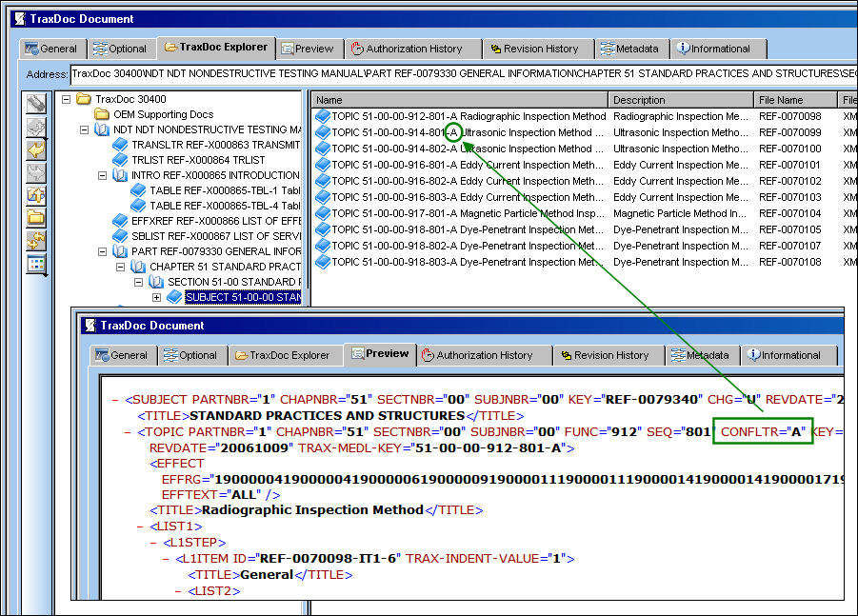Sort list by the Description column header
The height and width of the screenshot is (616, 858).
681,100
